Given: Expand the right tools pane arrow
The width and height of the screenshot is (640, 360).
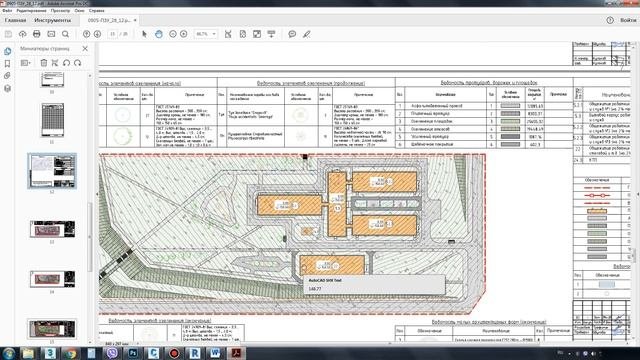Looking at the screenshot, I should (x=638, y=195).
